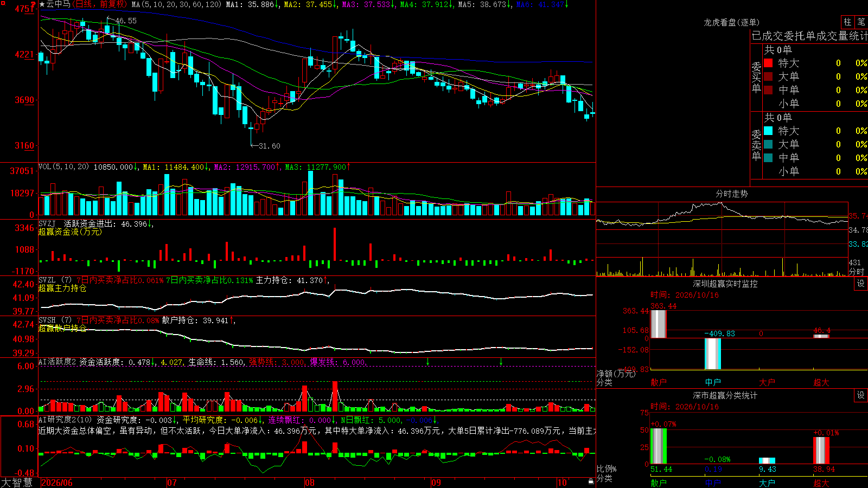The width and height of the screenshot is (868, 488).
Task: Click the 爆发线: 6.000 label
Action: tap(338, 362)
